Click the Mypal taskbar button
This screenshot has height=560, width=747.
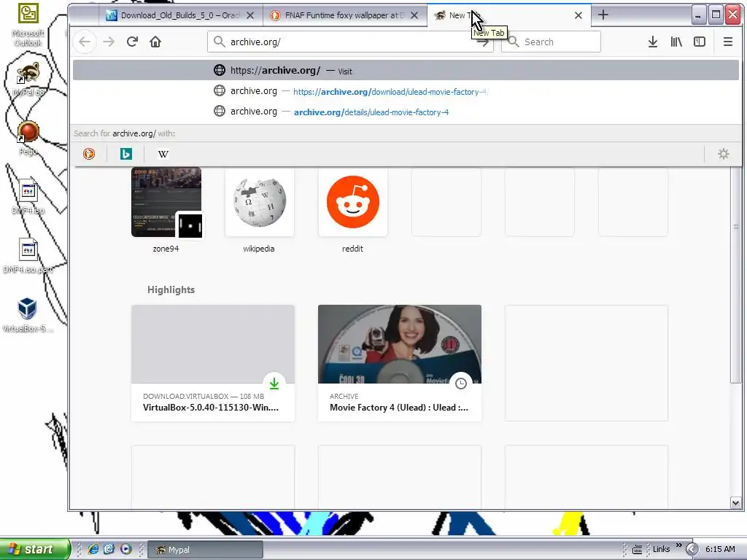pos(205,550)
